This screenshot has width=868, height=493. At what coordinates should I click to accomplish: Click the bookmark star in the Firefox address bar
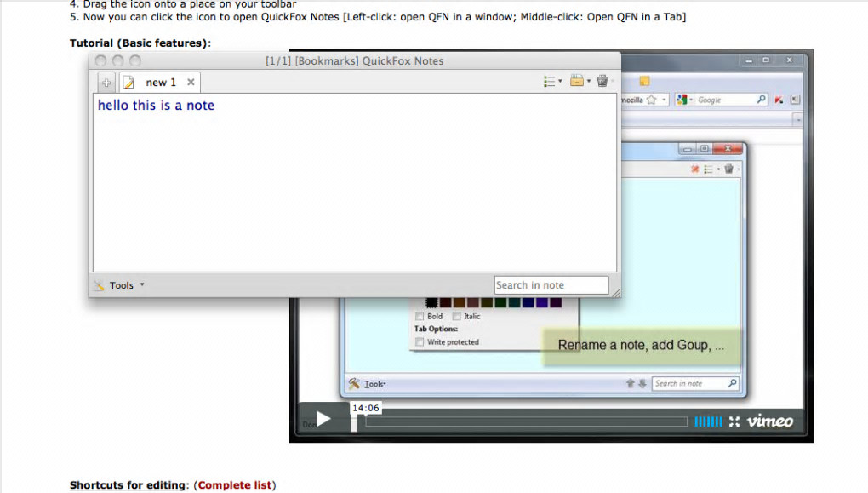pos(652,100)
